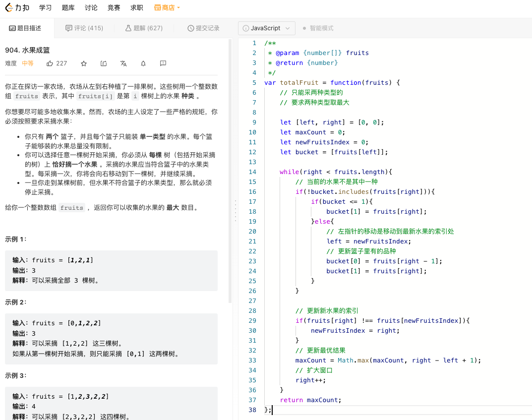Switch to the 题解 (627) tab
The width and height of the screenshot is (532, 420).
pos(144,28)
